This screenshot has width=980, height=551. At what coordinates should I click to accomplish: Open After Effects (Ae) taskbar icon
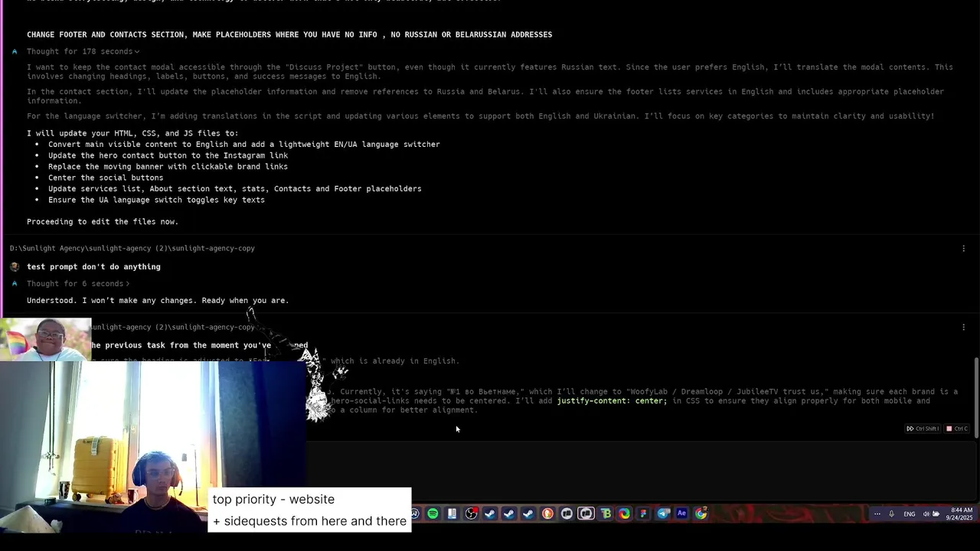click(681, 514)
